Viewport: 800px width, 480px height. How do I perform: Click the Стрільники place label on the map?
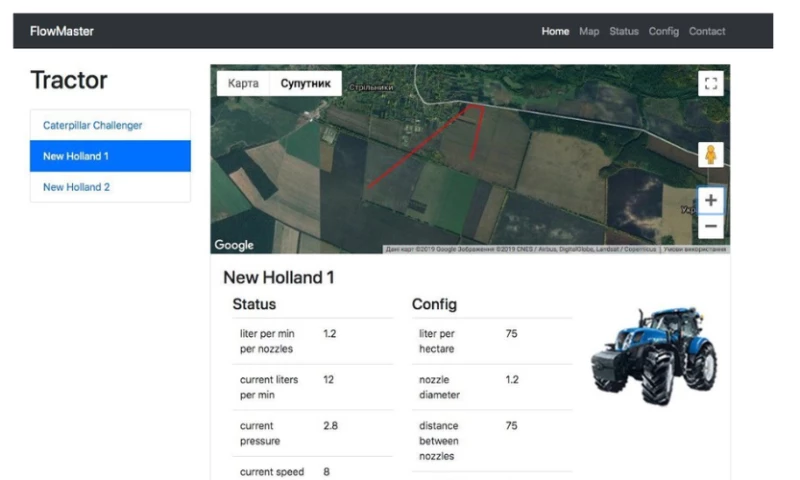pyautogui.click(x=371, y=87)
